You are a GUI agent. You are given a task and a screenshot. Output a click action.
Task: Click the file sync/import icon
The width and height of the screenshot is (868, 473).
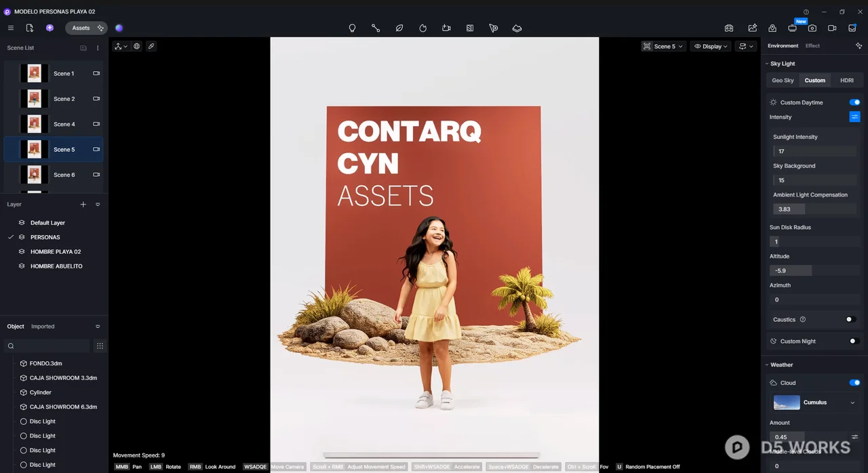tap(30, 28)
